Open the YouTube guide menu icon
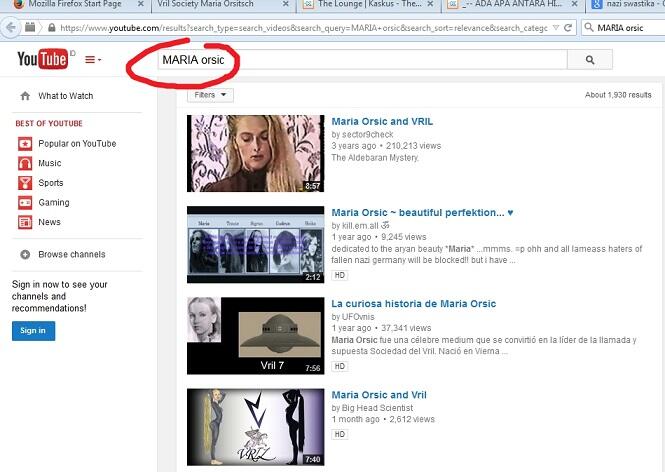Screen dimensions: 665x472 pos(93,60)
